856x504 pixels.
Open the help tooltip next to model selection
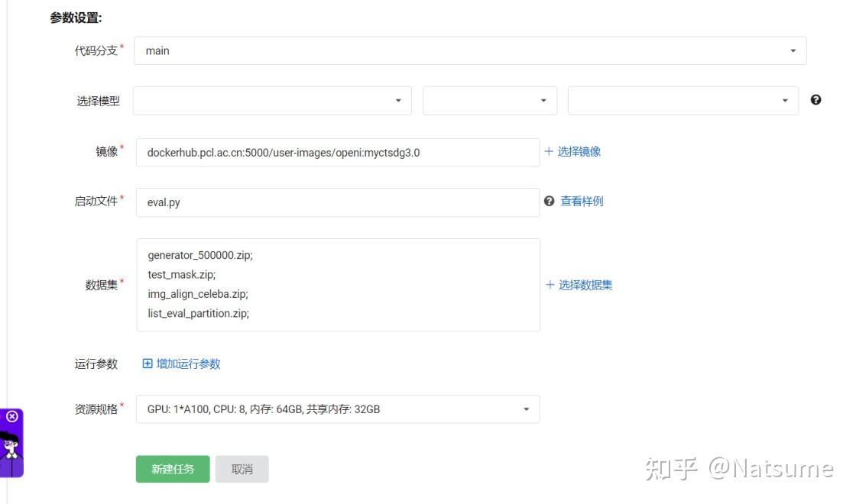tap(815, 99)
